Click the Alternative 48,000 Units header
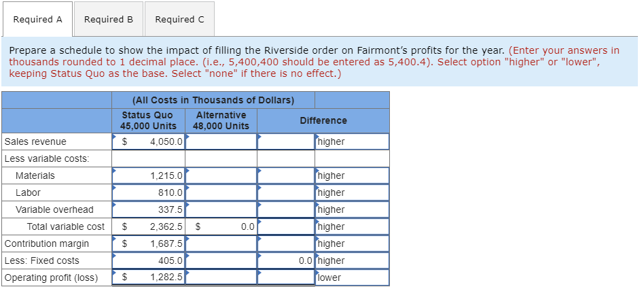Image resolution: width=644 pixels, height=287 pixels. click(221, 120)
